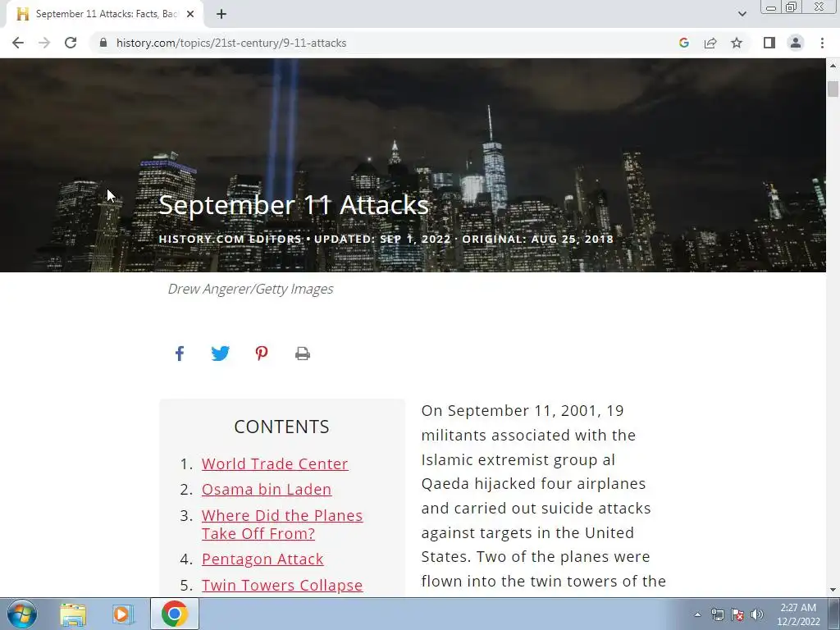Open Where Did the Planes Take Off From link
840x630 pixels.
282,524
